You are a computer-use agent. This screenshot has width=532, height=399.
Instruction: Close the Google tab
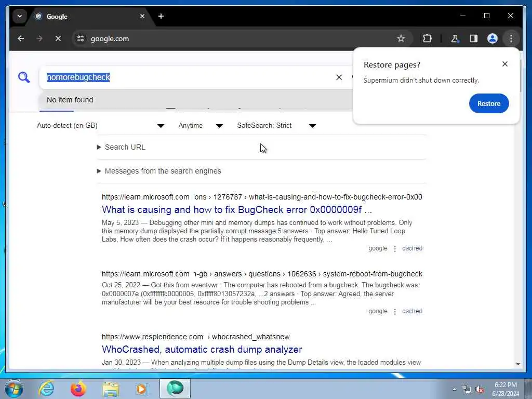coord(142,16)
